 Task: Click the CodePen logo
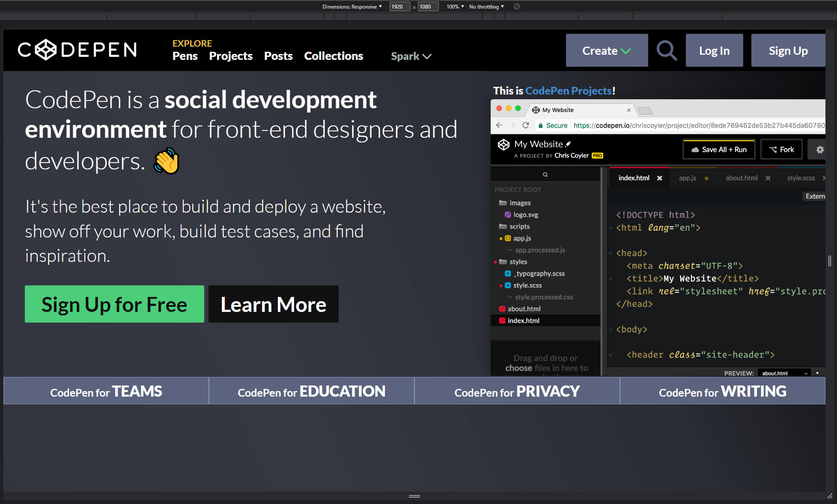click(x=77, y=50)
